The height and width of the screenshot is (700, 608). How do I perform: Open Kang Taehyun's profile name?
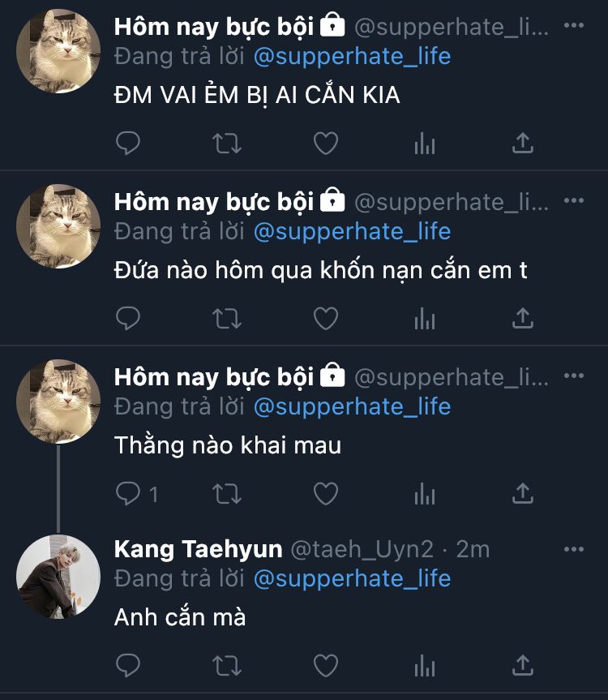[198, 549]
